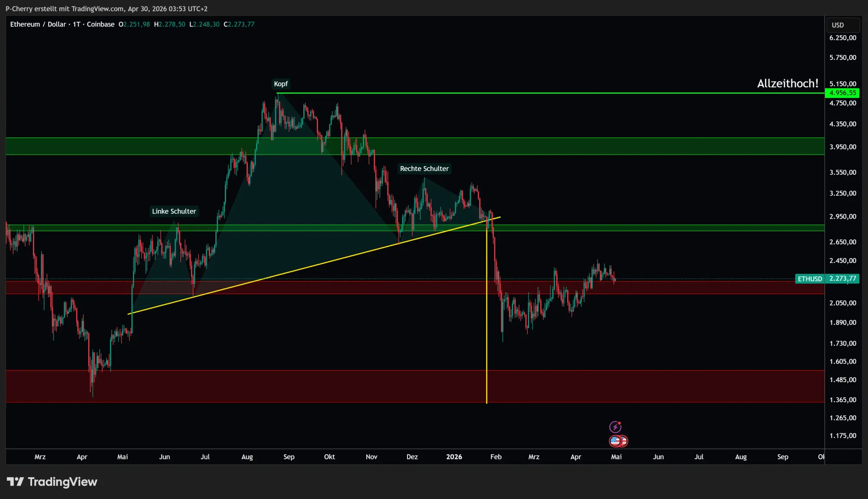Click "Coinbase" in the chart legend
Image resolution: width=868 pixels, height=499 pixels.
tap(101, 24)
